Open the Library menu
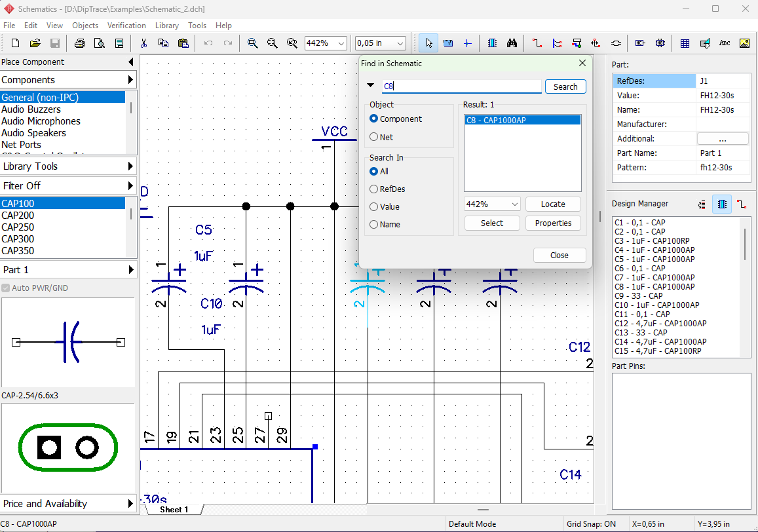Image resolution: width=758 pixels, height=532 pixels. click(167, 25)
